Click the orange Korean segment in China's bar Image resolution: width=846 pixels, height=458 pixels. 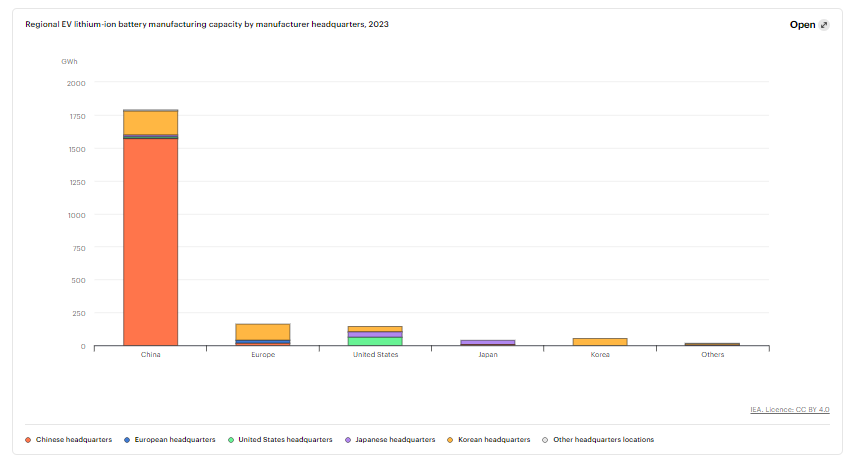pos(150,122)
